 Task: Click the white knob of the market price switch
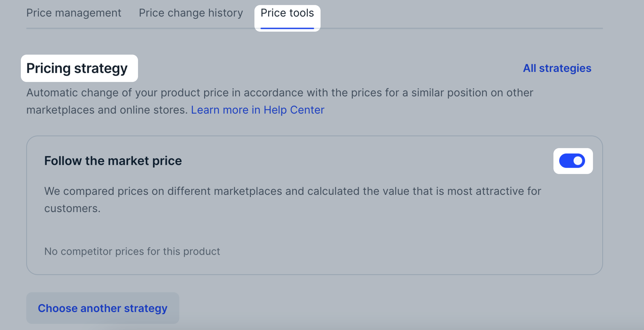point(578,161)
